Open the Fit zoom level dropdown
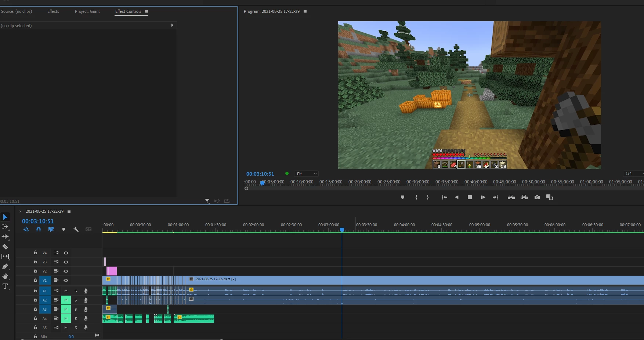Image resolution: width=644 pixels, height=340 pixels. click(x=306, y=174)
